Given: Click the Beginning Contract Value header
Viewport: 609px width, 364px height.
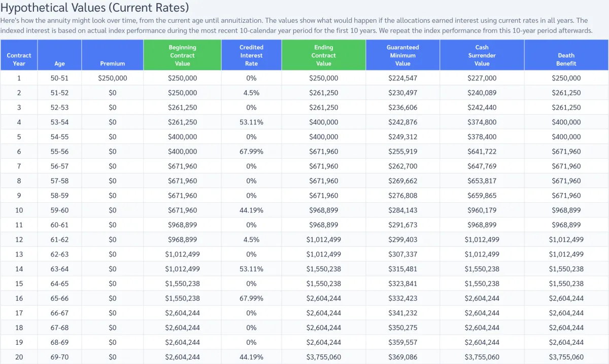Looking at the screenshot, I should pyautogui.click(x=182, y=55).
